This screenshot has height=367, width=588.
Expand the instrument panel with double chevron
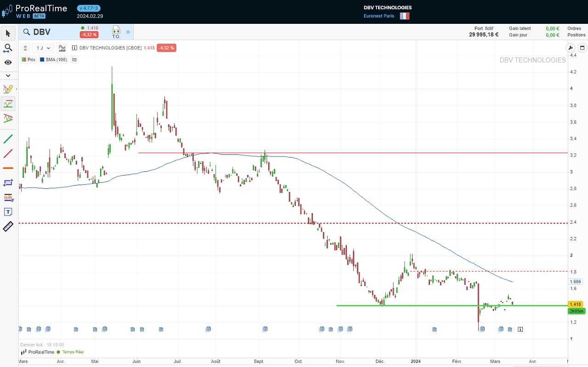[x=128, y=32]
